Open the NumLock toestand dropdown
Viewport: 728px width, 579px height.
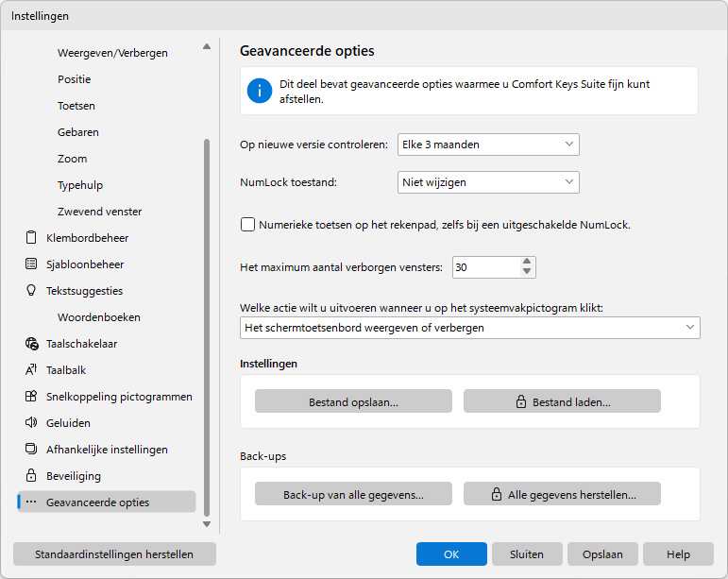488,182
